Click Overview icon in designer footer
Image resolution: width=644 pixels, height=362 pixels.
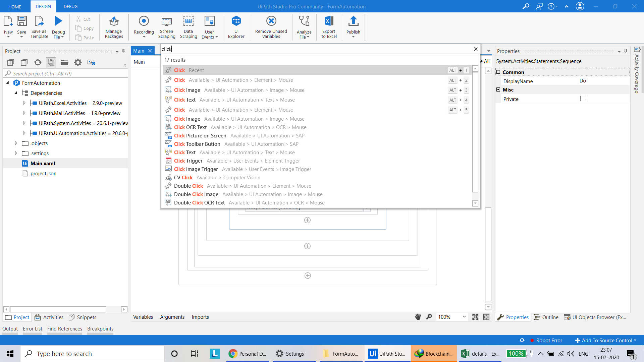point(486,317)
